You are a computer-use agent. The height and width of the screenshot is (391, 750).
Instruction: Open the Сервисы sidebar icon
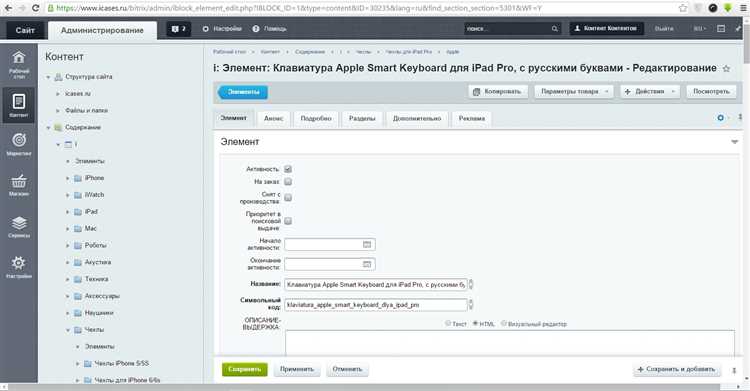click(x=19, y=226)
